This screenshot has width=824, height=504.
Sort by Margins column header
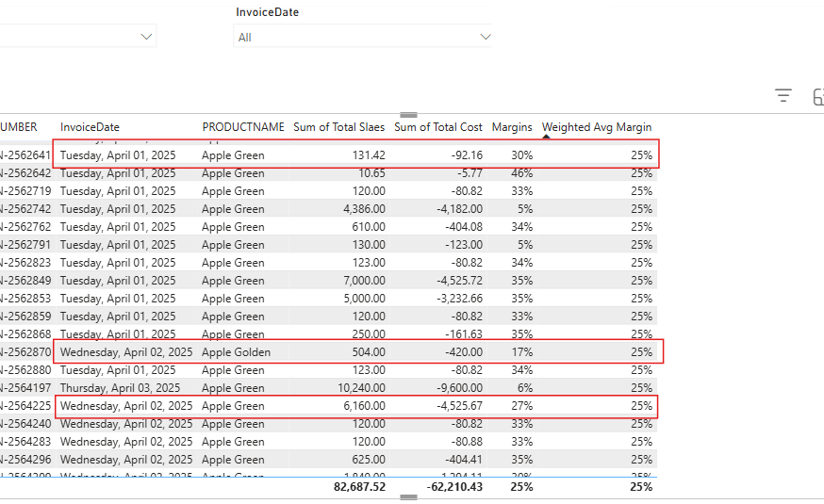click(512, 127)
